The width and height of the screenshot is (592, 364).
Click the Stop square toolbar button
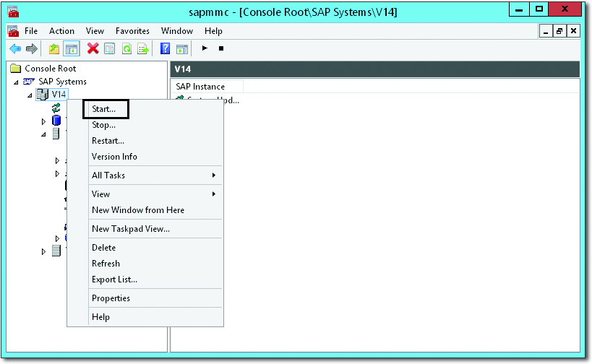[x=221, y=48]
